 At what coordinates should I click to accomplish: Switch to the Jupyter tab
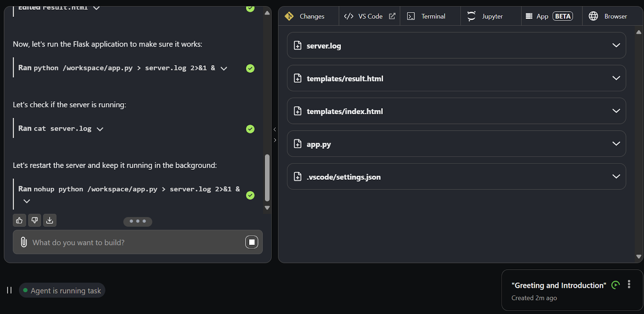coord(491,16)
